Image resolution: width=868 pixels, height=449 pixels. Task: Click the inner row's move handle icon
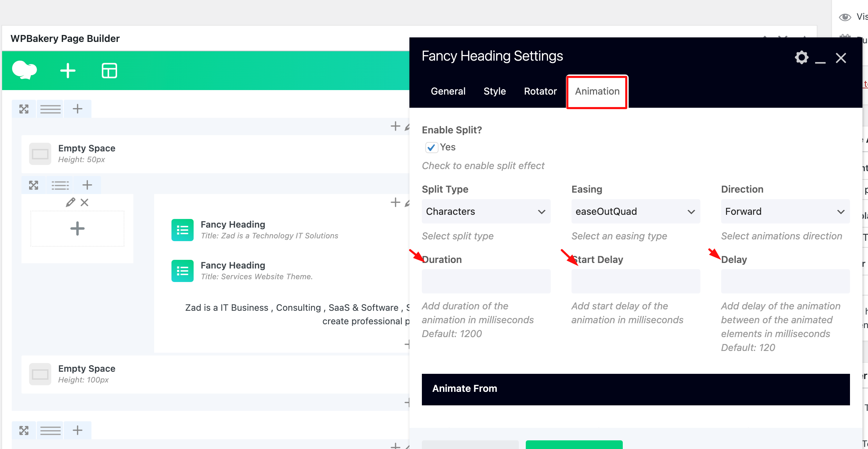pyautogui.click(x=34, y=185)
